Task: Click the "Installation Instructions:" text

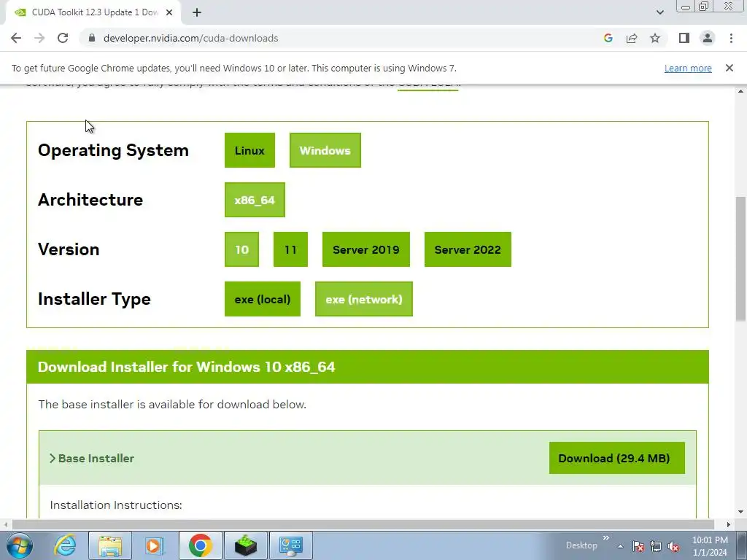Action: click(x=116, y=505)
